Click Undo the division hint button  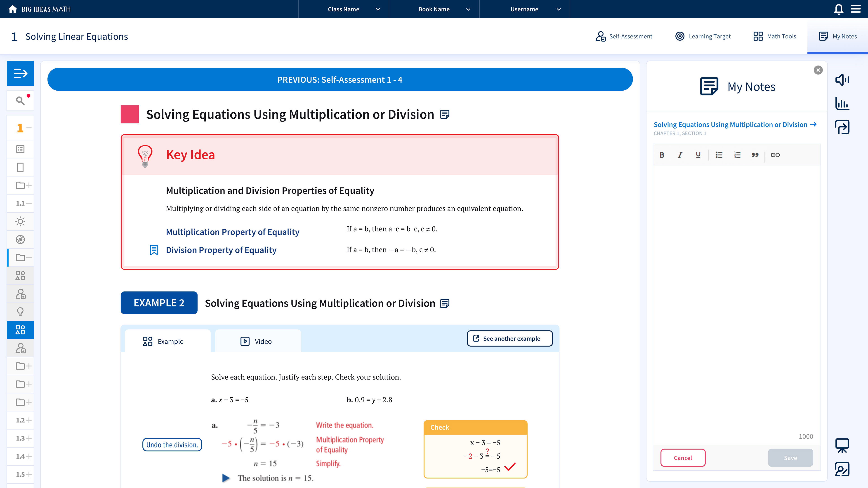[172, 445]
